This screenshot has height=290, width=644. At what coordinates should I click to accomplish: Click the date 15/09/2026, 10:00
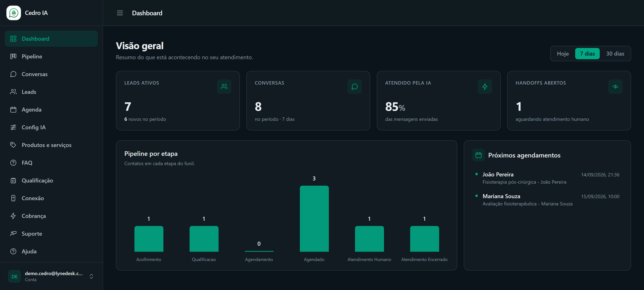(600, 196)
